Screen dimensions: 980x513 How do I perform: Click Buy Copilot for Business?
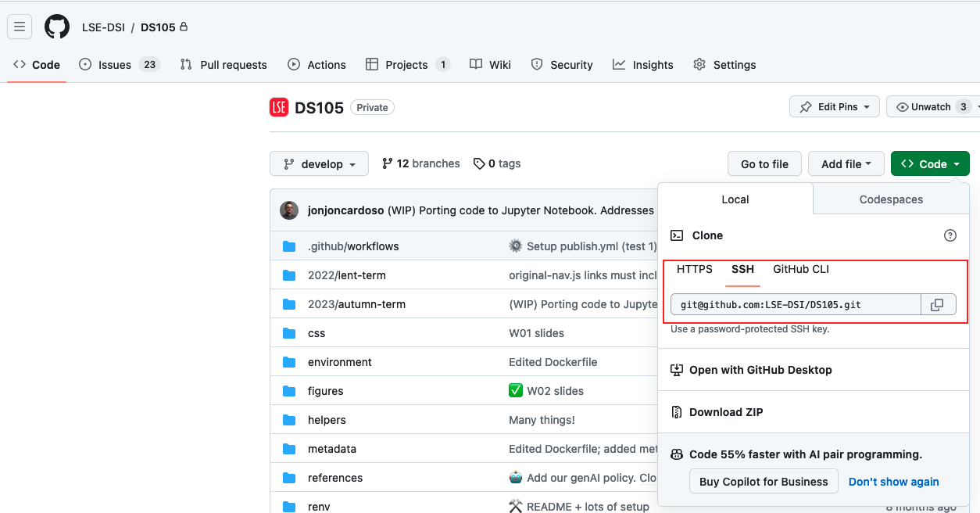point(764,482)
